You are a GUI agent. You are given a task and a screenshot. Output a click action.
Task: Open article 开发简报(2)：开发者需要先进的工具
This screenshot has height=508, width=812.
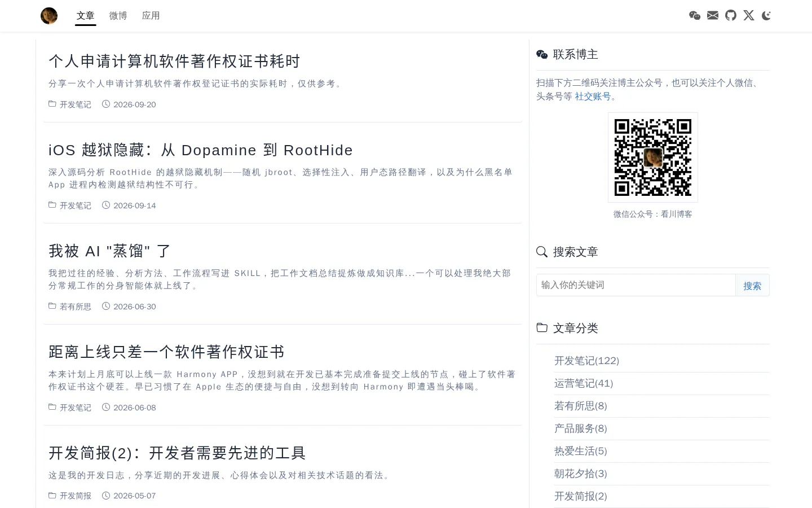[177, 453]
